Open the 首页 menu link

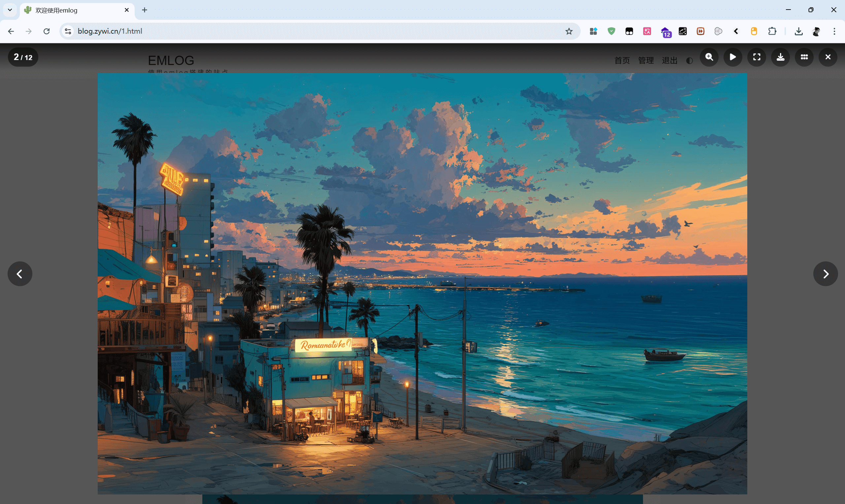[x=622, y=60]
